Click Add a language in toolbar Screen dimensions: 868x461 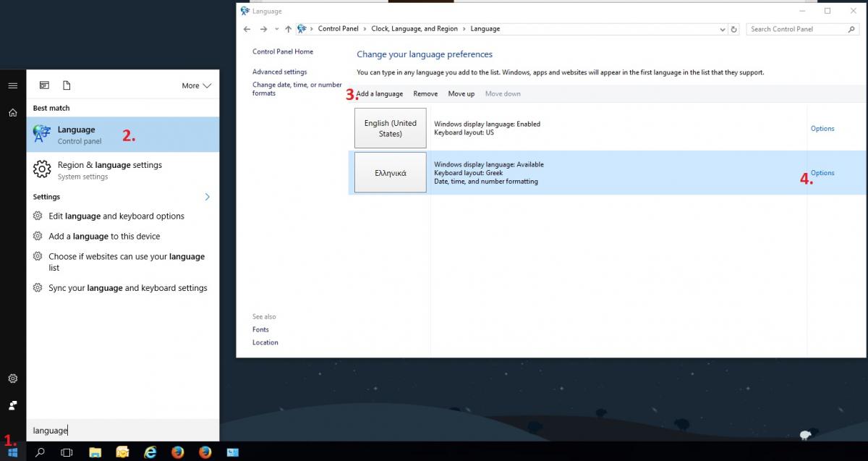(379, 94)
